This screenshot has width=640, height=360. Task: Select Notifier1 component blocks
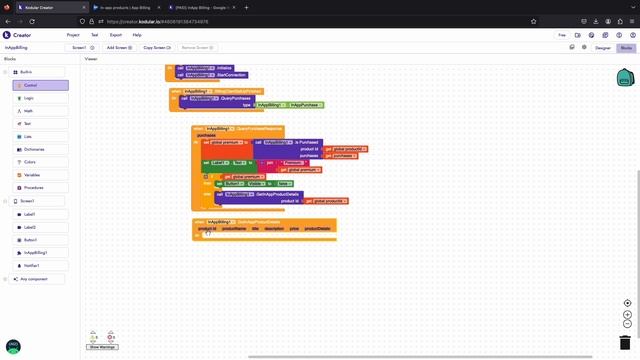coord(40,266)
